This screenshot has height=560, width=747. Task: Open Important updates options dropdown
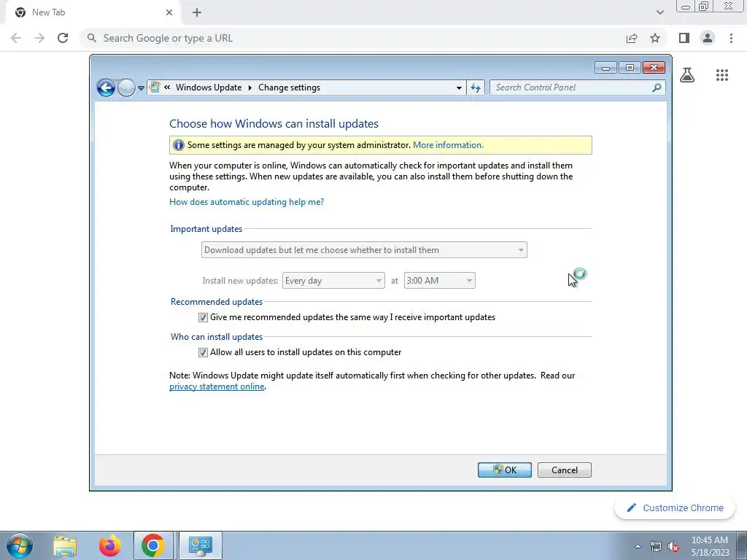point(364,250)
